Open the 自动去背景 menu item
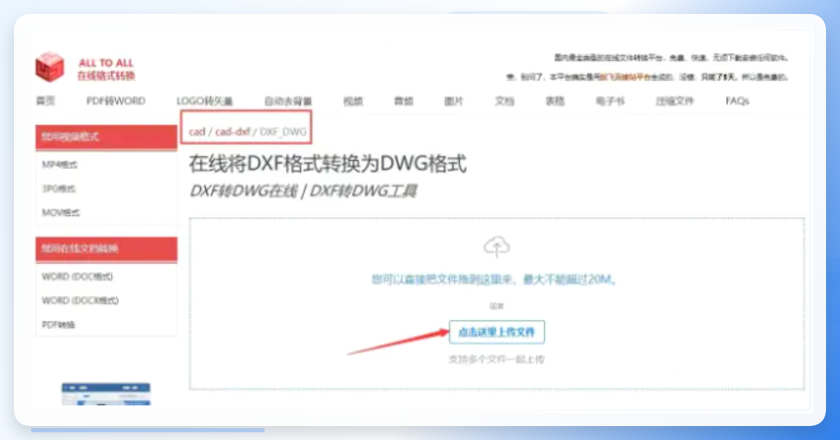Image resolution: width=840 pixels, height=440 pixels. [x=288, y=101]
